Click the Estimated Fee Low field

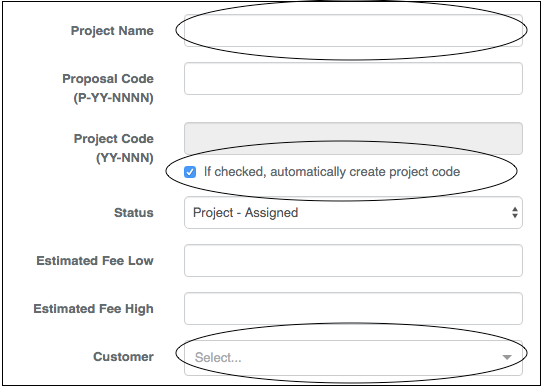(x=353, y=260)
